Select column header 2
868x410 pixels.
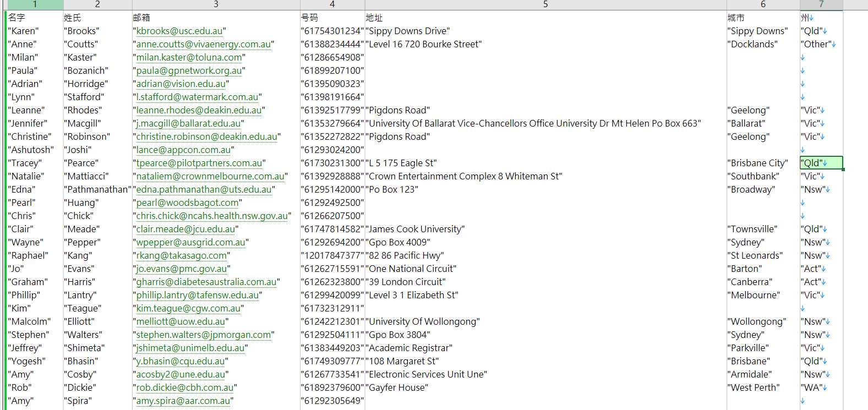97,4
